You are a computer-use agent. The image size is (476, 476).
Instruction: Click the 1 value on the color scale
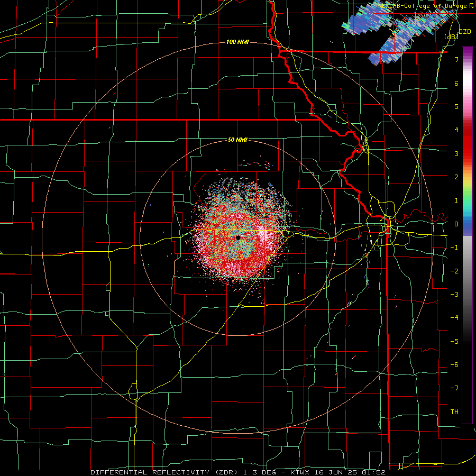pyautogui.click(x=456, y=200)
